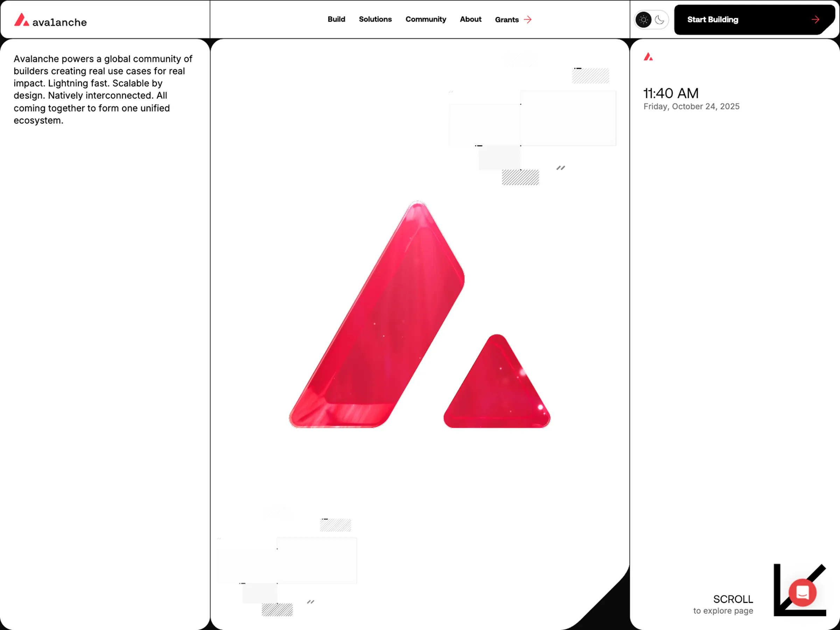840x630 pixels.
Task: Click the arrow icon in Start Building
Action: (x=815, y=20)
